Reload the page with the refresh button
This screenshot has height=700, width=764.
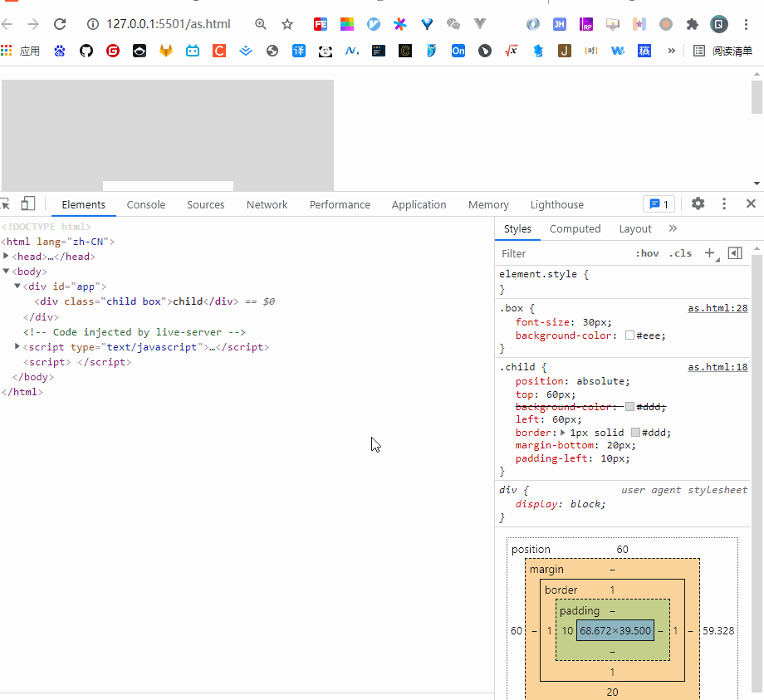click(60, 24)
